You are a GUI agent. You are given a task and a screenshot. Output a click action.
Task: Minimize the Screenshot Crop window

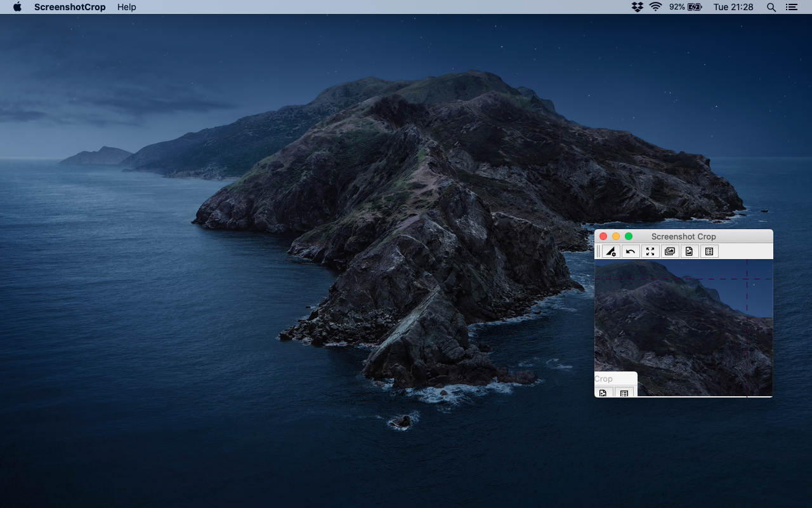point(616,236)
